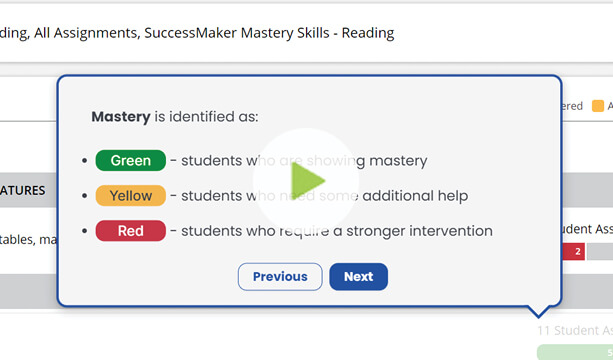This screenshot has width=613, height=360.
Task: Click the text "additional help" in the Yellow row
Action: point(415,195)
